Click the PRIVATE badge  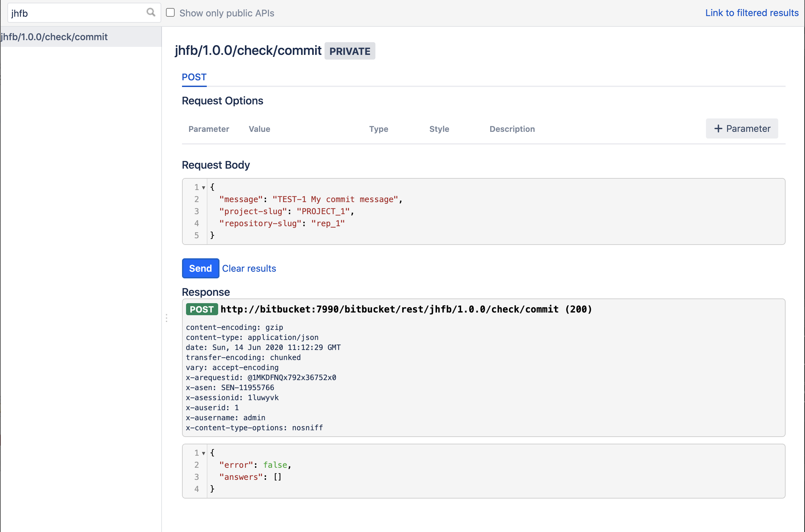coord(350,51)
